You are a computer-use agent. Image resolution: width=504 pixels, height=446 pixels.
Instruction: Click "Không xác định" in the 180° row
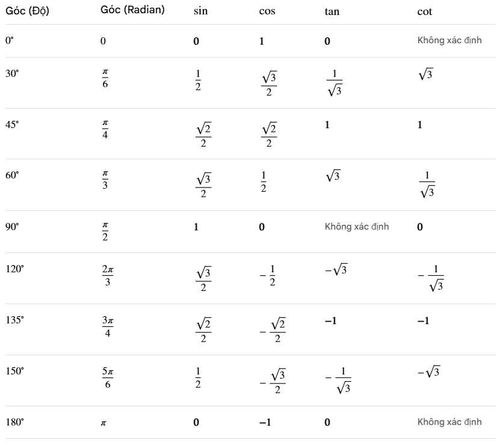449,422
